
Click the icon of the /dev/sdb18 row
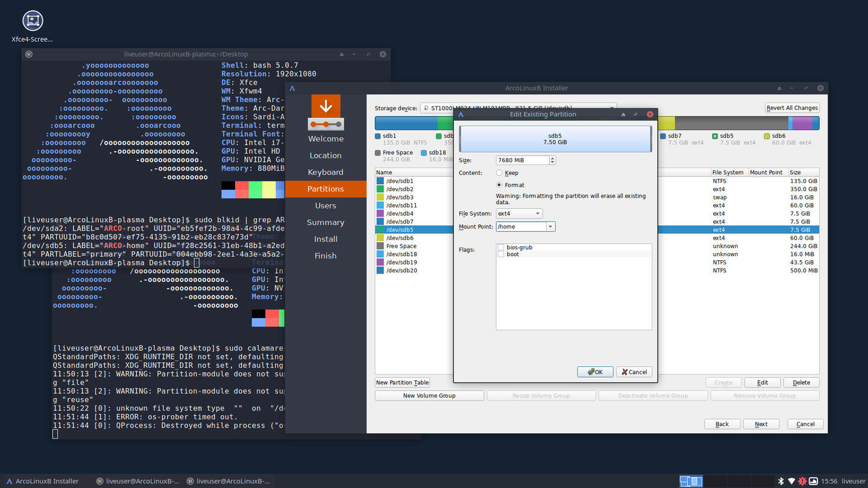pyautogui.click(x=380, y=254)
